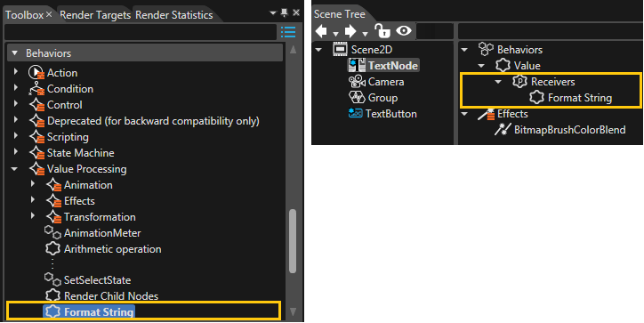
Task: Click the Toolbox search input field
Action: pos(140,32)
